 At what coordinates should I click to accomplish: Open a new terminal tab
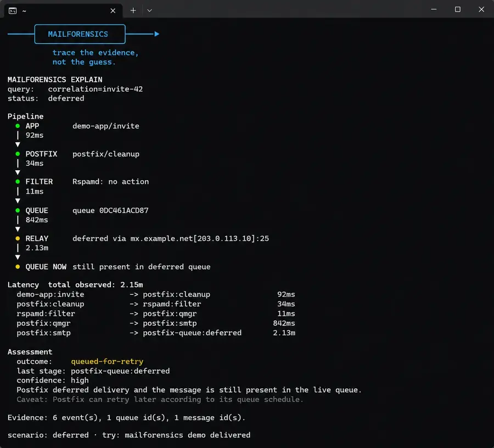[x=133, y=10]
